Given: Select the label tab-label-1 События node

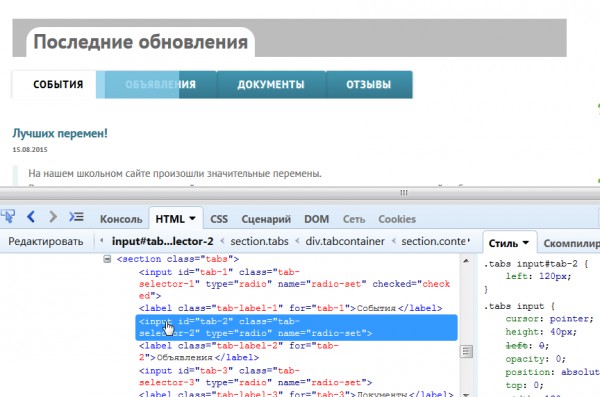Looking at the screenshot, I should (x=290, y=308).
